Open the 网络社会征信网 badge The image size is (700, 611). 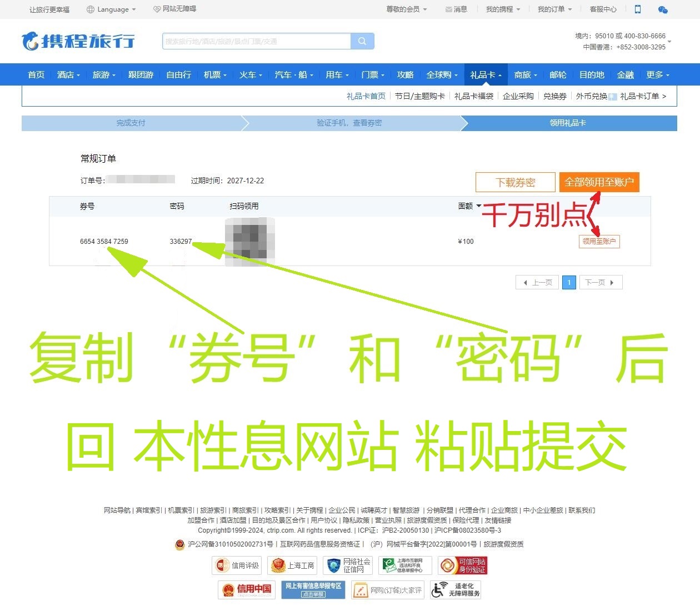348,565
